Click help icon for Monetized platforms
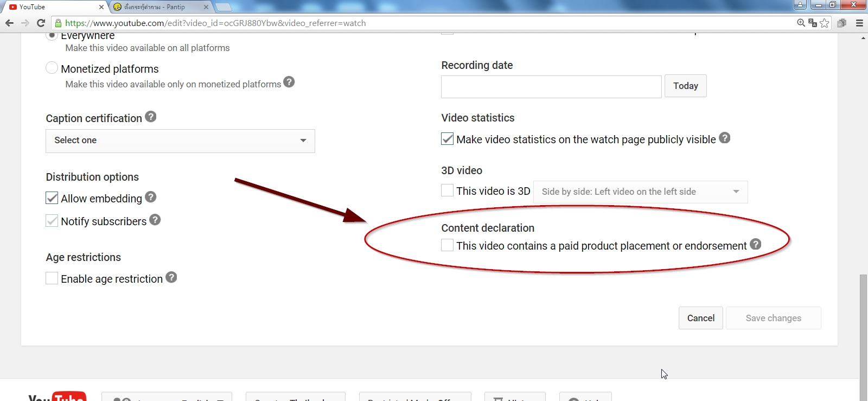 click(x=289, y=82)
